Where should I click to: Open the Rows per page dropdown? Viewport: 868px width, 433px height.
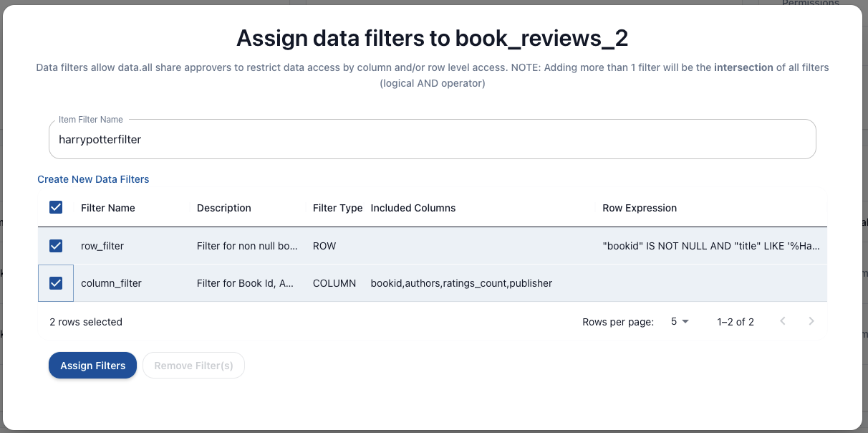click(680, 322)
